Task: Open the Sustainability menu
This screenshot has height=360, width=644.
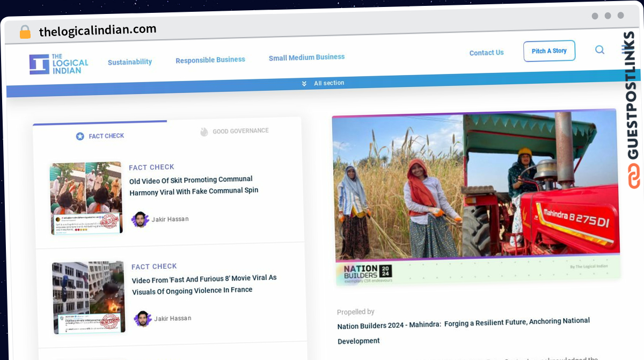Action: [130, 62]
